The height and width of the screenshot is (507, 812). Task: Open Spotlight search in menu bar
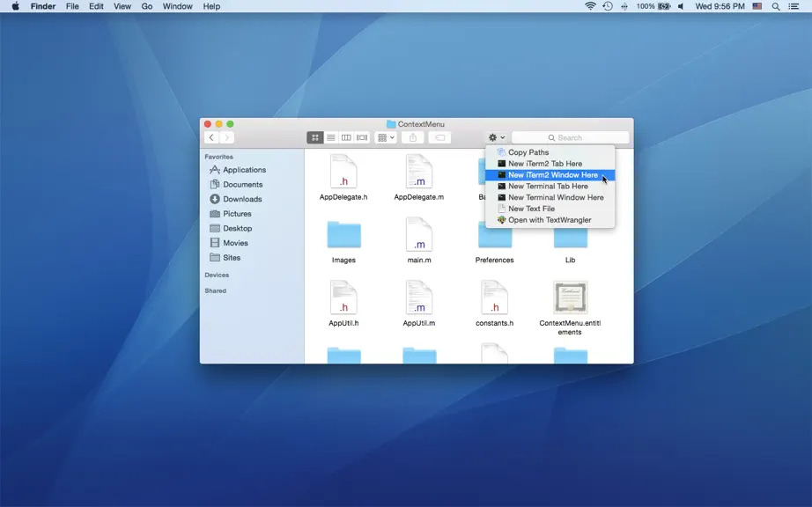click(x=776, y=6)
